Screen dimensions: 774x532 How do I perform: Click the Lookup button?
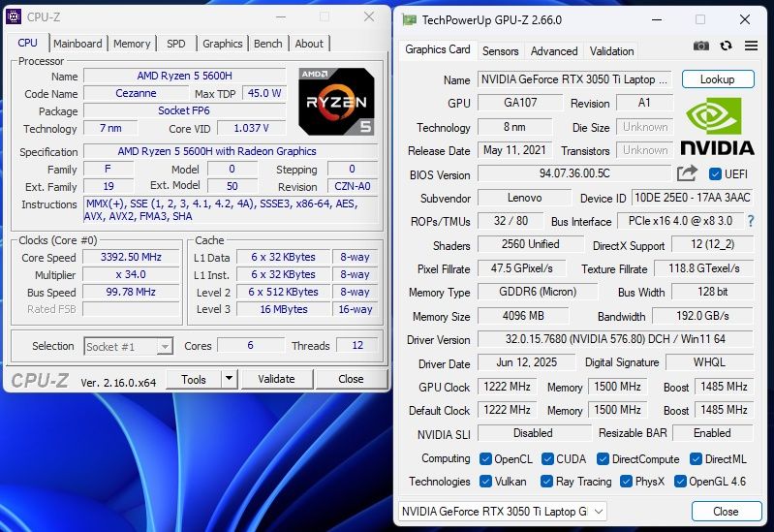pos(718,79)
